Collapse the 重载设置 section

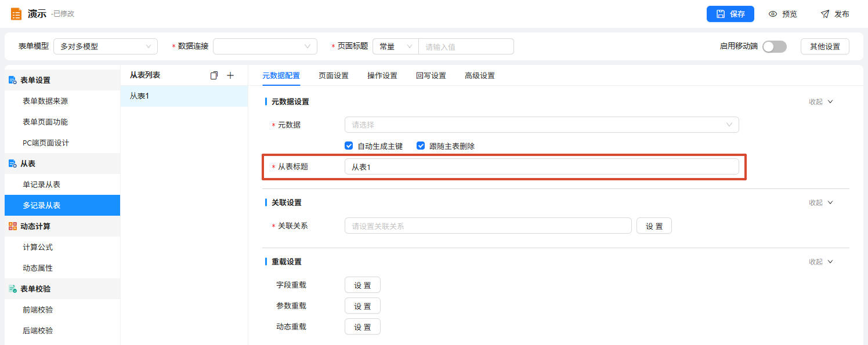tap(821, 262)
